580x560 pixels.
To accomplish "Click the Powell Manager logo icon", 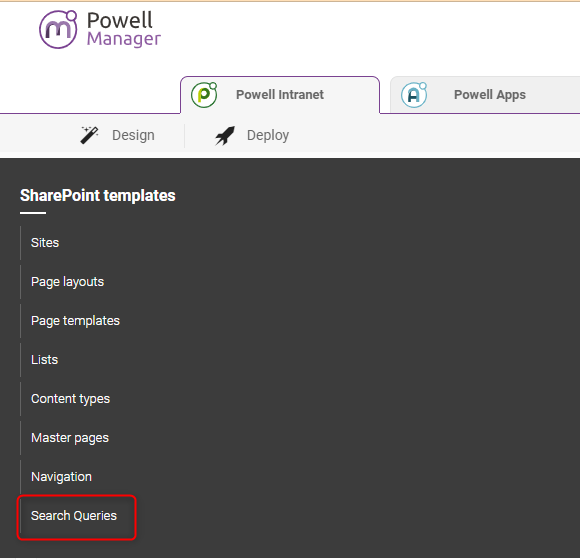I will click(58, 29).
